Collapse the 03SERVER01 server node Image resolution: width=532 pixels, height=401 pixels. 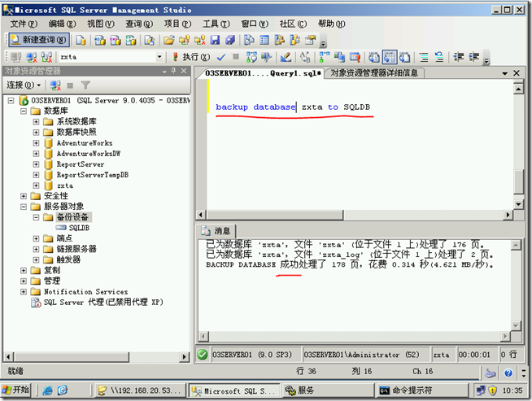pyautogui.click(x=11, y=100)
